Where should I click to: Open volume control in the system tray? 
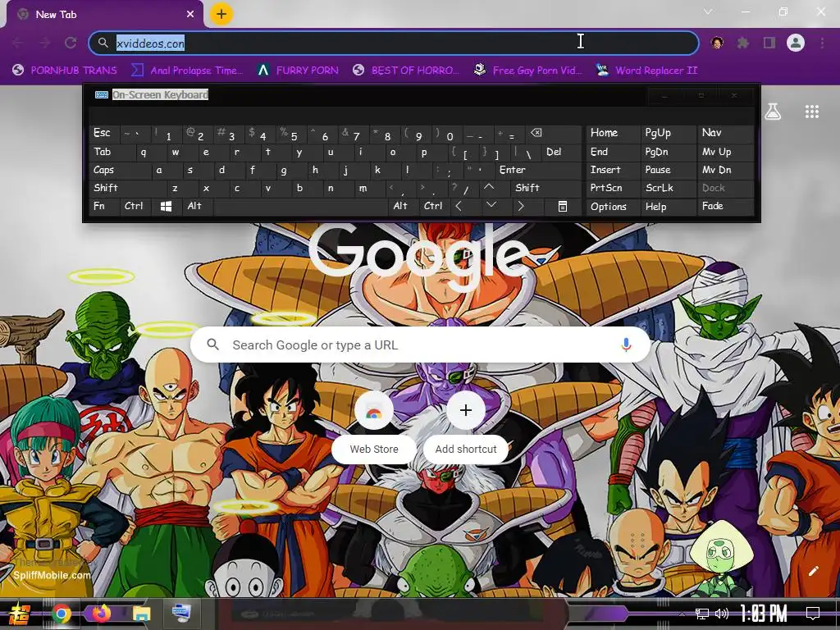pos(722,614)
